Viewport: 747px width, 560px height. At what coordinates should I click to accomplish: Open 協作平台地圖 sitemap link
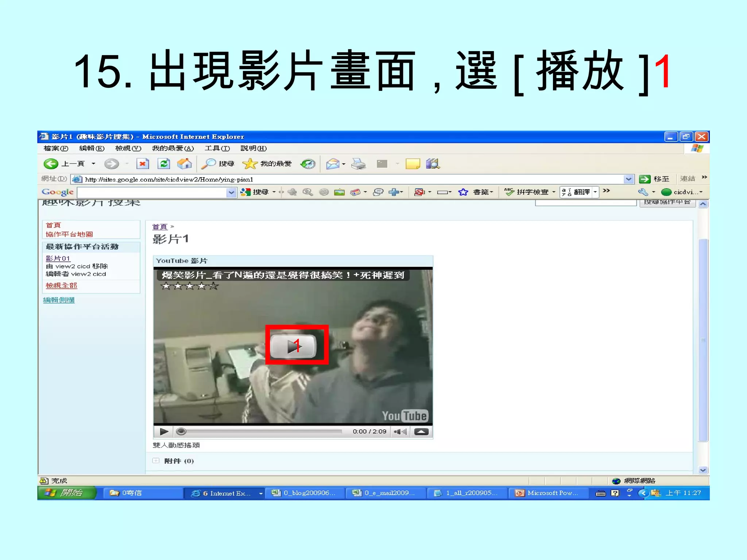pos(69,234)
